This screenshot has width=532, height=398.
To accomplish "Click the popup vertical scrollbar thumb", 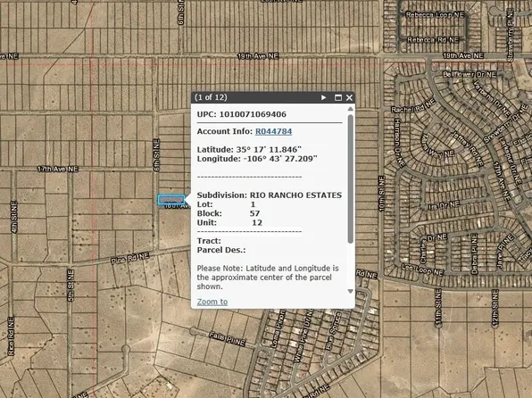I will [351, 178].
